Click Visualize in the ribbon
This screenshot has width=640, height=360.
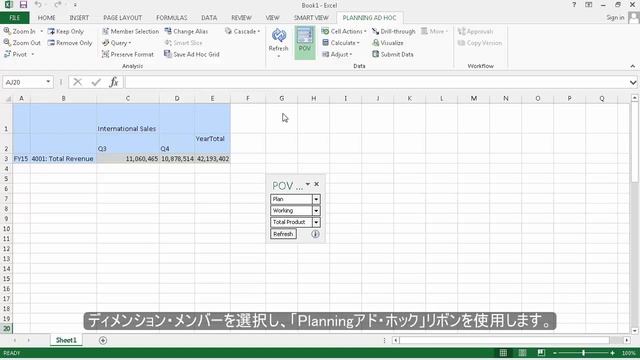coord(388,42)
